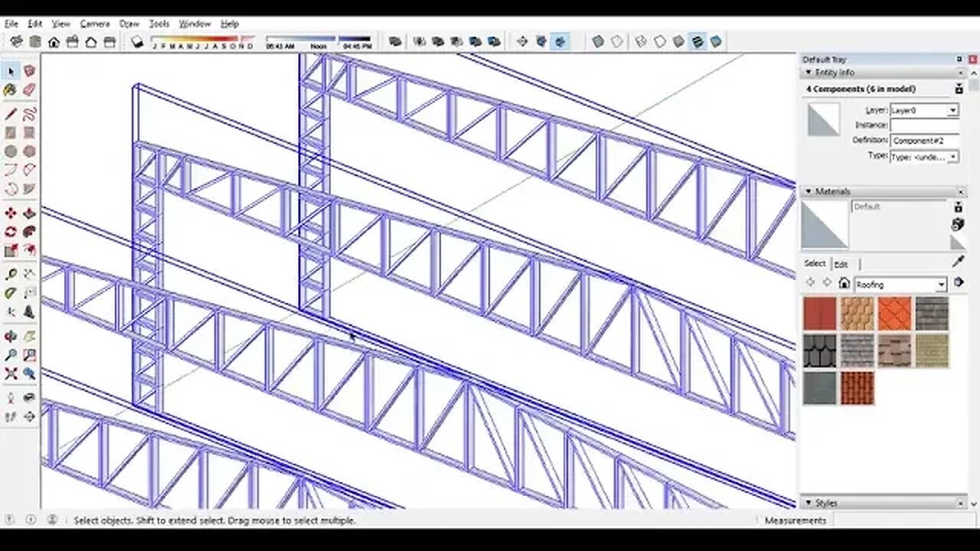Open the Camera menu

coord(95,24)
